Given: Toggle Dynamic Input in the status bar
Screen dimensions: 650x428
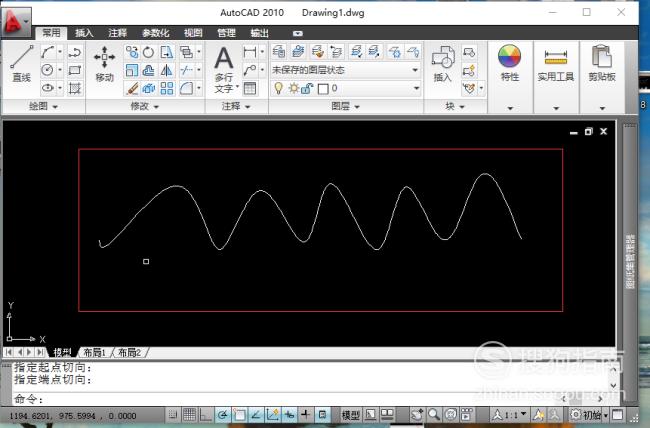Looking at the screenshot, I should 289,414.
